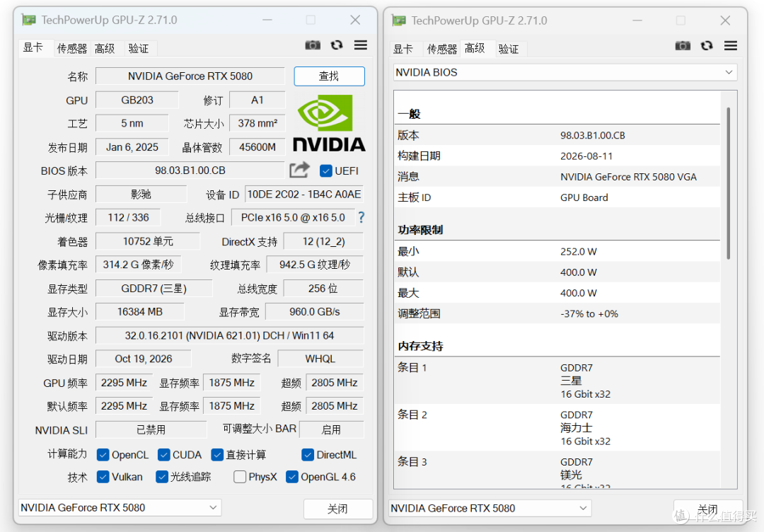
Task: Click the refresh icon in left GPU-Z window
Action: click(337, 45)
